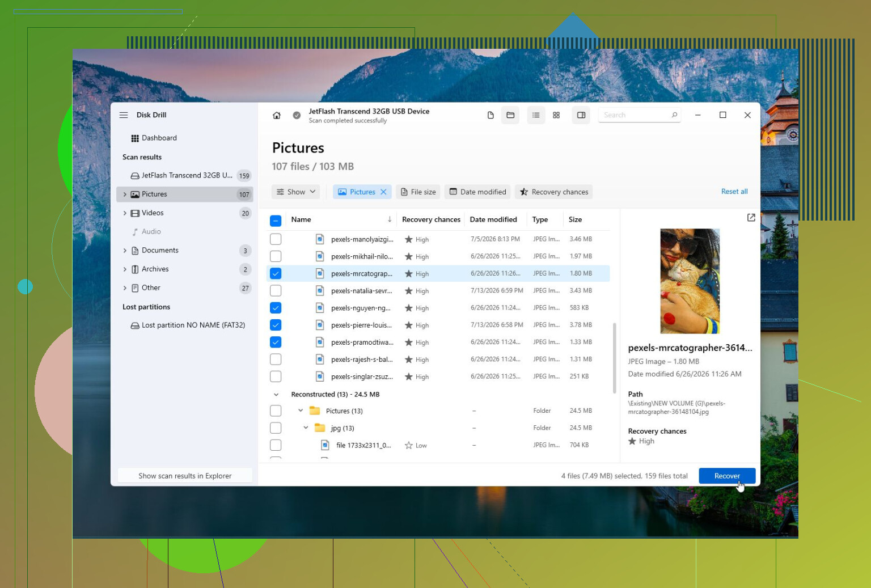Sort by Size column header
The image size is (871, 588).
(575, 219)
